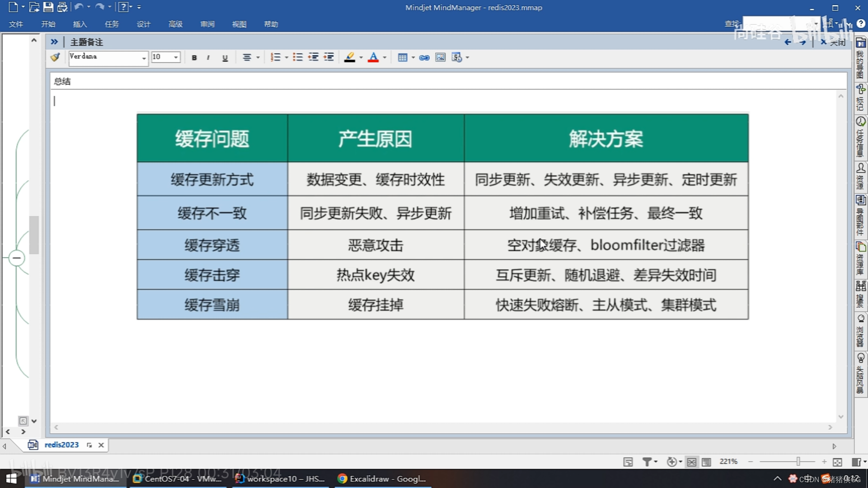
Task: Apply the red font color
Action: 373,57
